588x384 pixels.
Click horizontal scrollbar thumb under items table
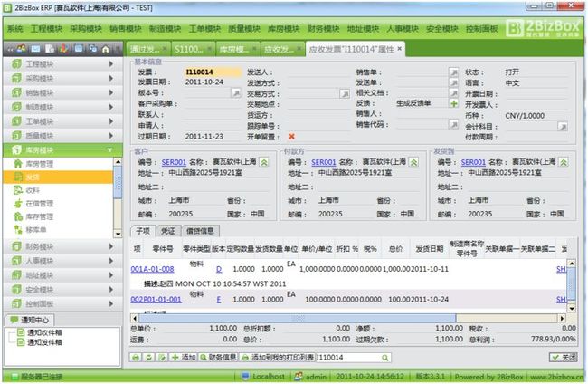[298, 318]
